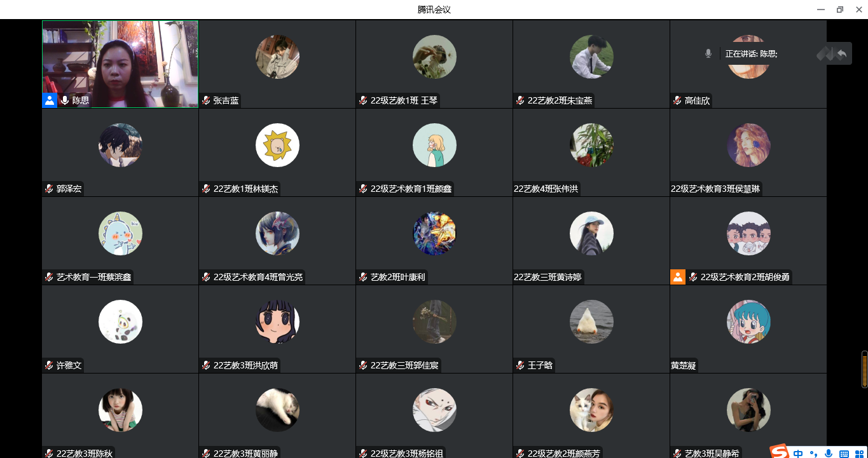
Task: Restore the 腾讯会议 window size
Action: tap(839, 10)
